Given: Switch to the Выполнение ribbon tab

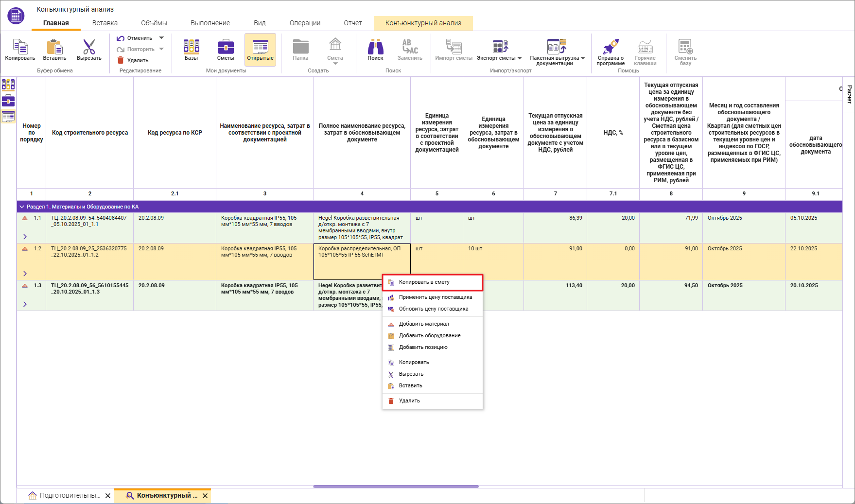Looking at the screenshot, I should click(x=210, y=23).
